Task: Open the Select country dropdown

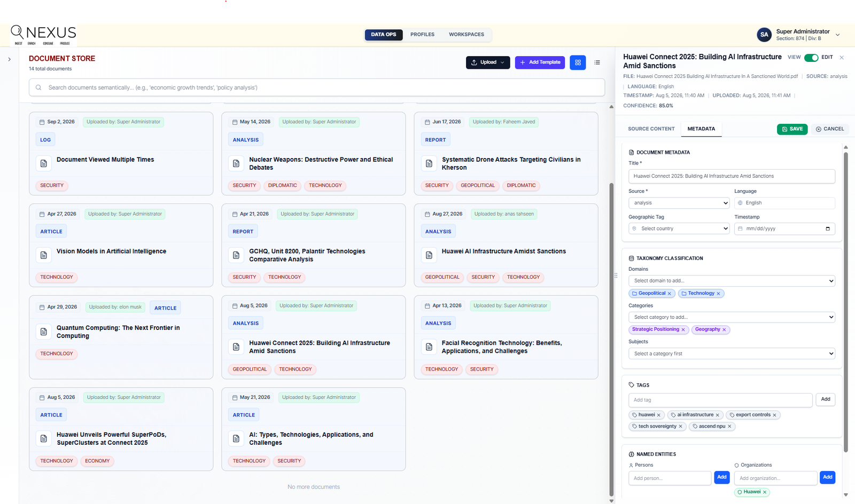Action: coord(679,229)
